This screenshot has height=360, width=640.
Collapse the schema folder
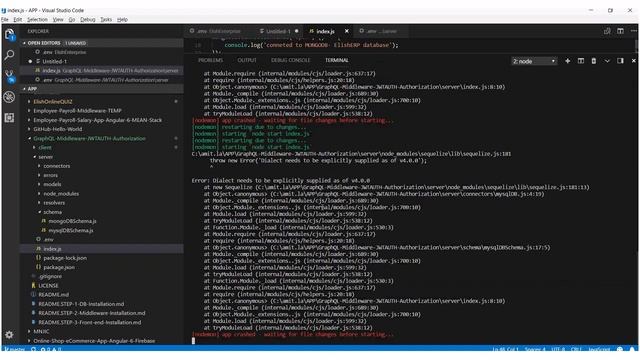click(x=52, y=212)
